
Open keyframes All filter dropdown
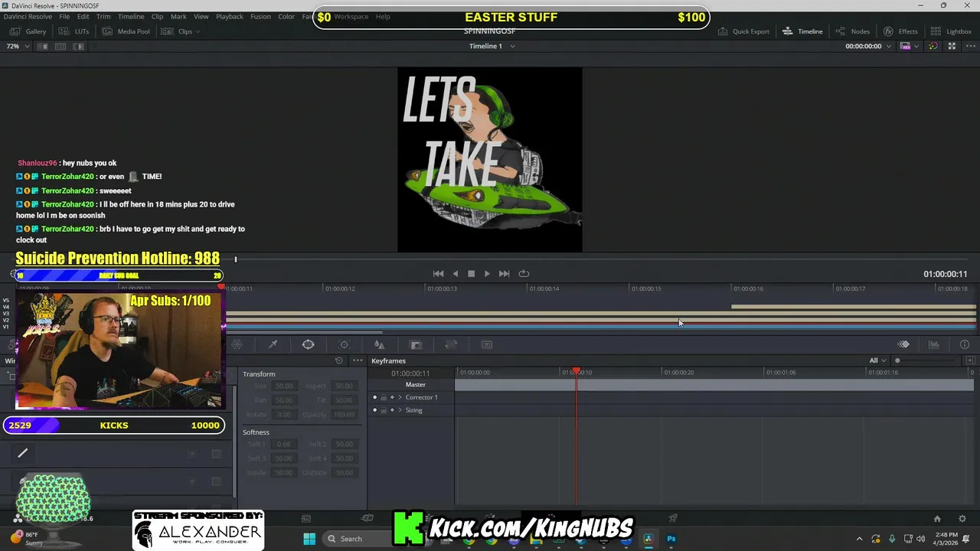877,360
